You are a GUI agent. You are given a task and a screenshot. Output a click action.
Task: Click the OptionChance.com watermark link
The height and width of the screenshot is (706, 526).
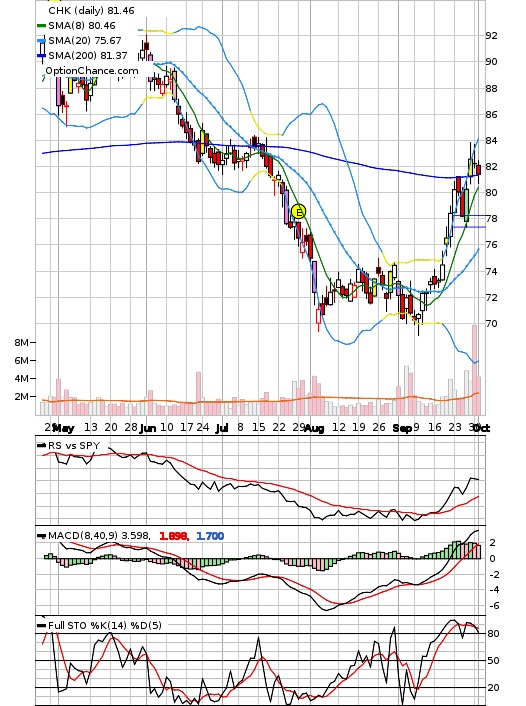tap(92, 71)
